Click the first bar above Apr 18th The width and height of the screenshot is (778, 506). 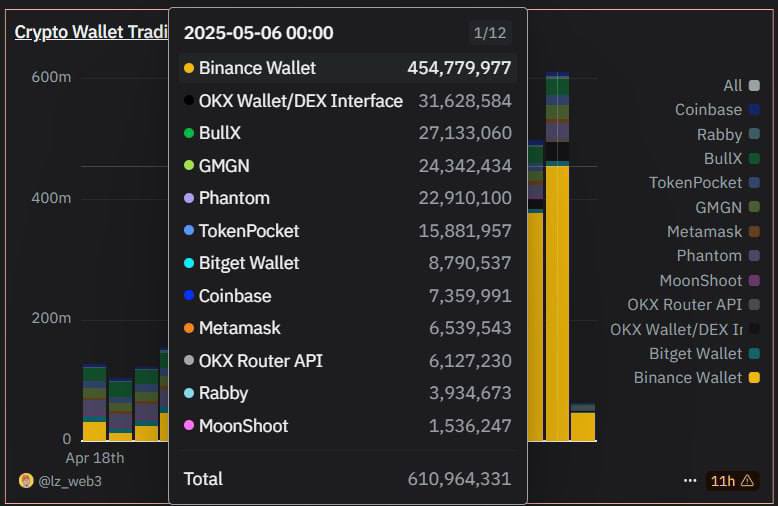(x=94, y=402)
